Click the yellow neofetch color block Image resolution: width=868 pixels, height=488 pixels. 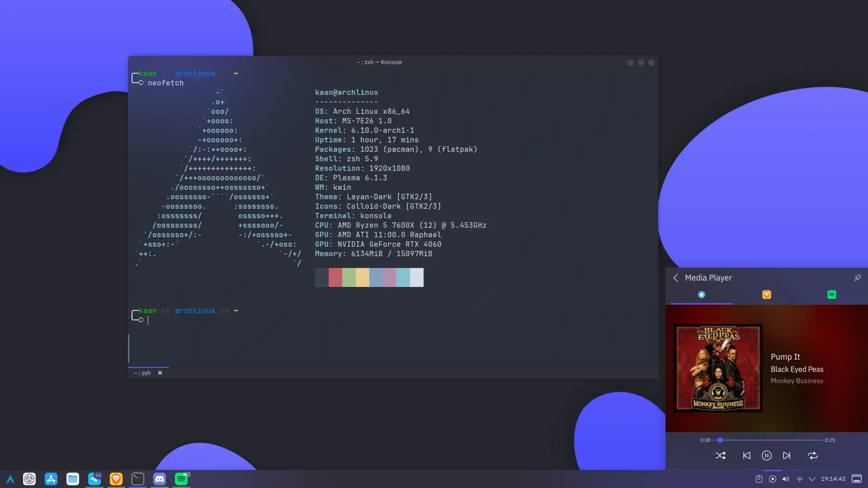363,277
